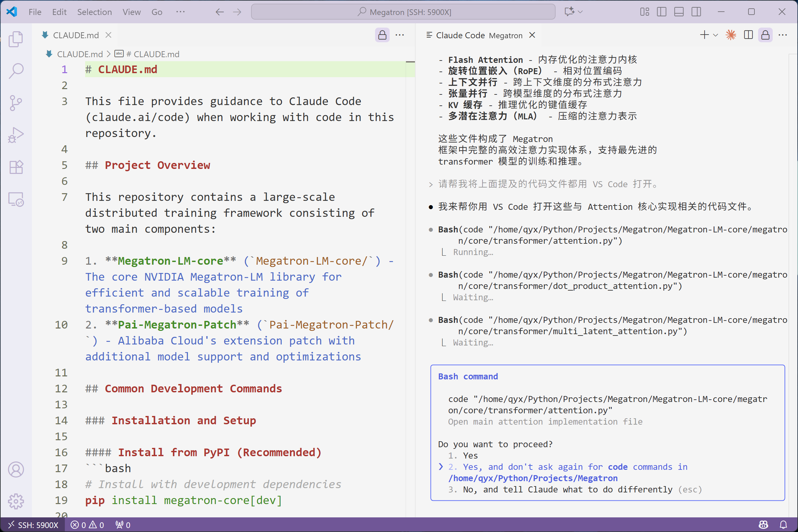Open more actions for Claude Code group

(783, 35)
